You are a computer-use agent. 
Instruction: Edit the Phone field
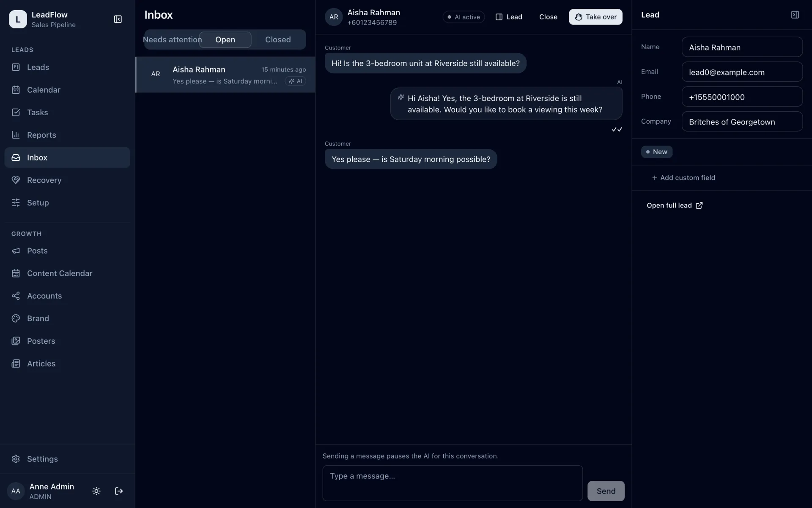742,97
